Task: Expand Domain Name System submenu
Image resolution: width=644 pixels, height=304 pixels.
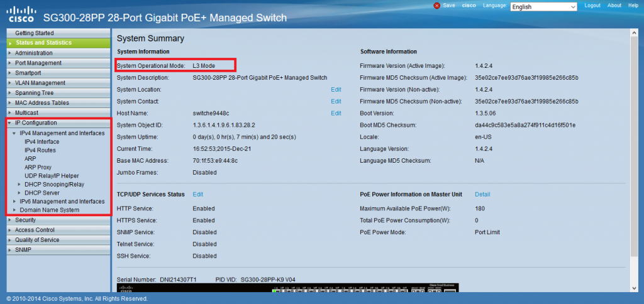Action: [49, 210]
